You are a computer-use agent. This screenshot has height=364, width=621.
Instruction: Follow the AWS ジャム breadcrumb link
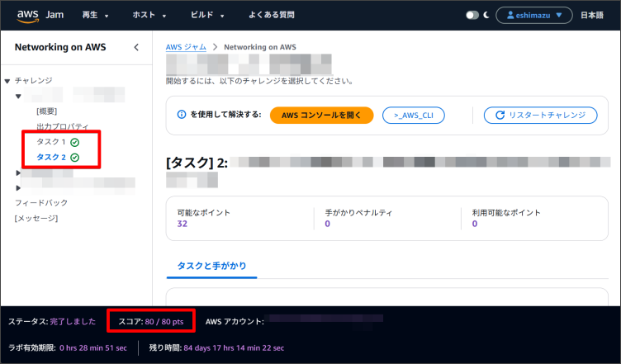pos(186,47)
